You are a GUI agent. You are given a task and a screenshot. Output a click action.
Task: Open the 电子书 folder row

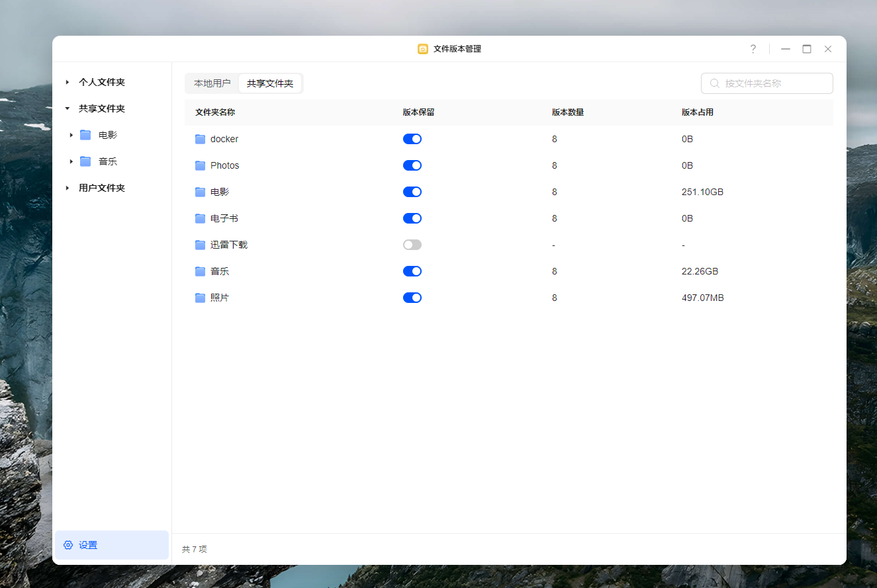(224, 218)
